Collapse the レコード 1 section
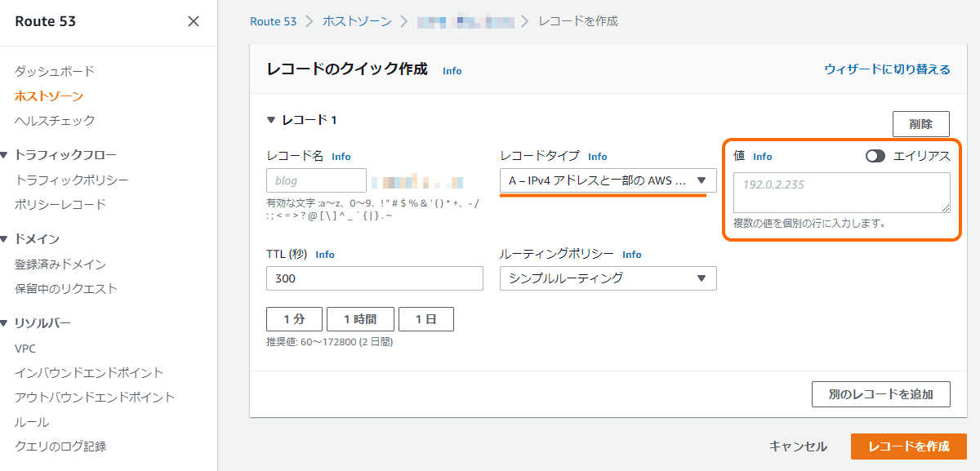Viewport: 980px width, 471px height. pos(271,120)
